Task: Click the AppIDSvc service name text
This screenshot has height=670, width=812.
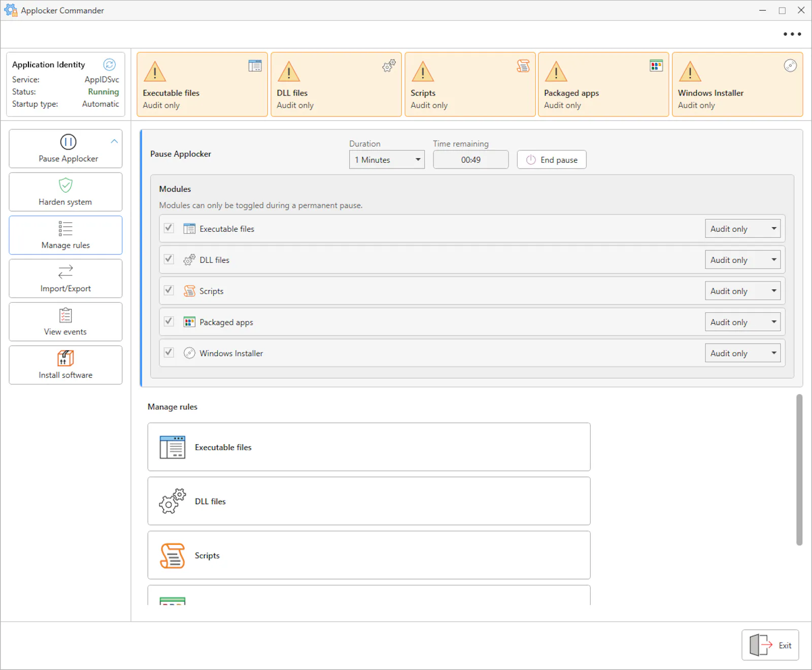Action: click(x=101, y=80)
